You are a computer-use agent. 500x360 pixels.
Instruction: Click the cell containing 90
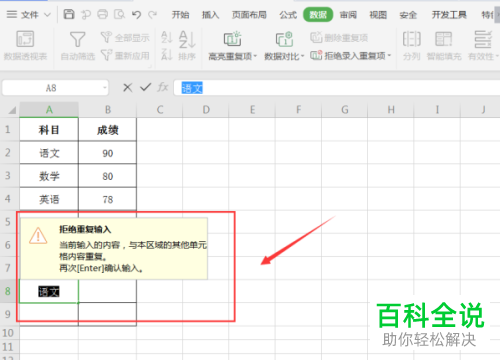108,153
